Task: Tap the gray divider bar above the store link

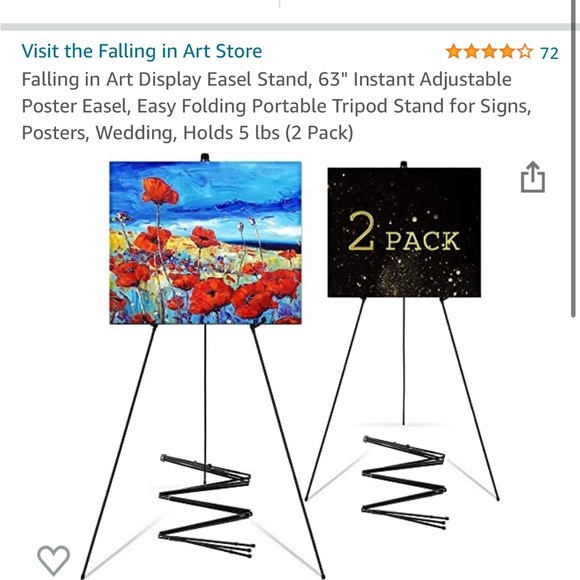Action: 285,27
